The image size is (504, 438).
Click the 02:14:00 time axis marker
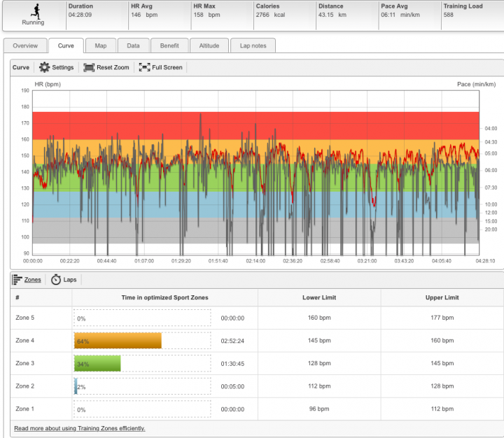[255, 261]
